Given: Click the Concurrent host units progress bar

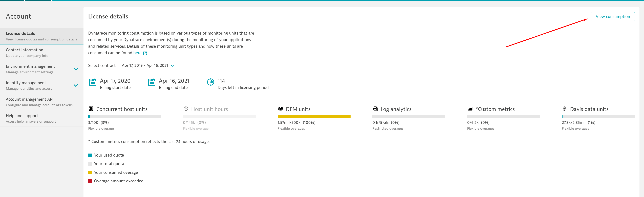Looking at the screenshot, I should [x=124, y=116].
